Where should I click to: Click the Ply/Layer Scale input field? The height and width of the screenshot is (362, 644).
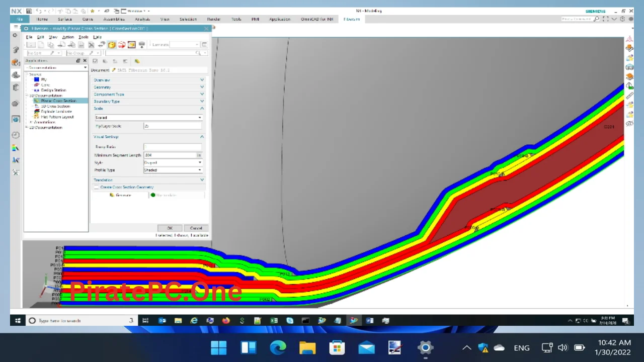click(x=173, y=126)
